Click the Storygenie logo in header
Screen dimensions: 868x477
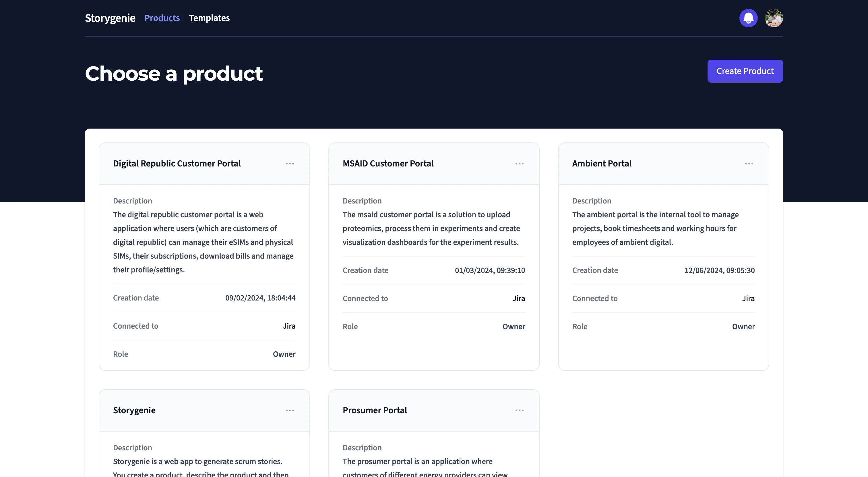[110, 18]
